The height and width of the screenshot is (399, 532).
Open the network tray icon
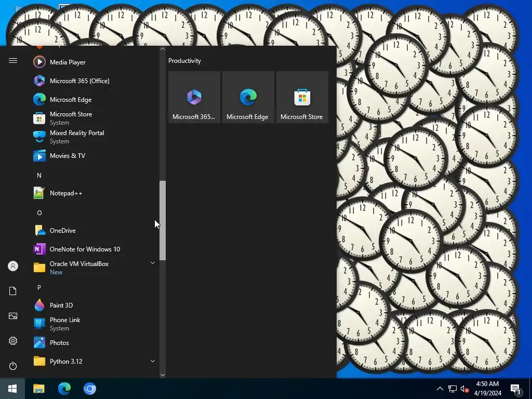[x=453, y=389]
